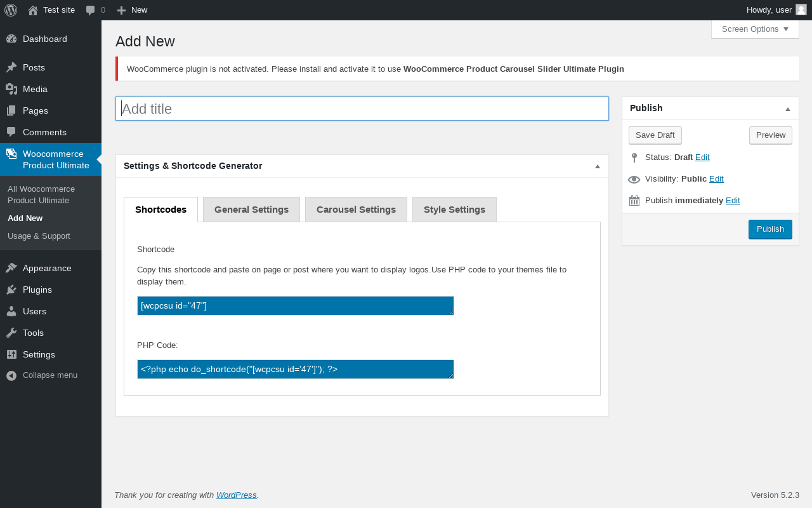Open the Tools wrench icon
The width and height of the screenshot is (812, 508).
pos(11,333)
